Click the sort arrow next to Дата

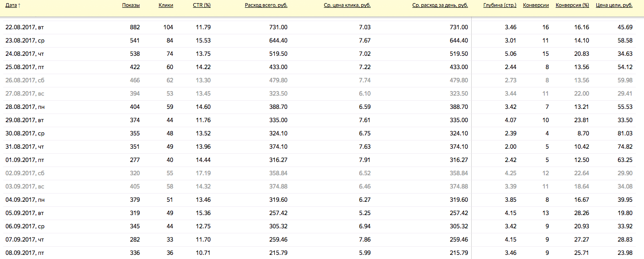pos(19,5)
